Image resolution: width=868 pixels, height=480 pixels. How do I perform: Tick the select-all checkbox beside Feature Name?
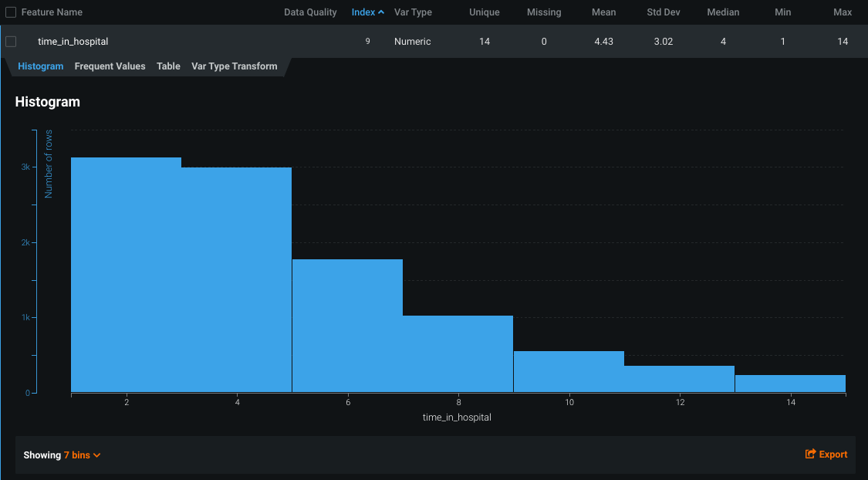(11, 12)
